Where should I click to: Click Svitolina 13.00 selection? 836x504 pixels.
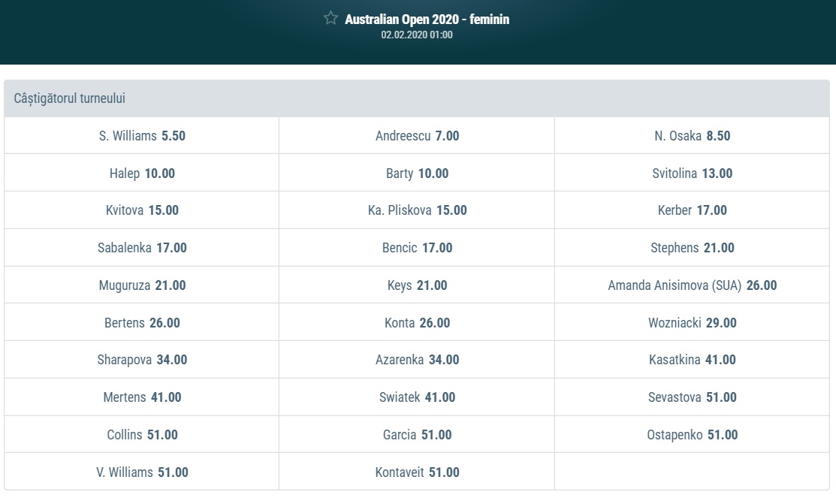coord(692,174)
